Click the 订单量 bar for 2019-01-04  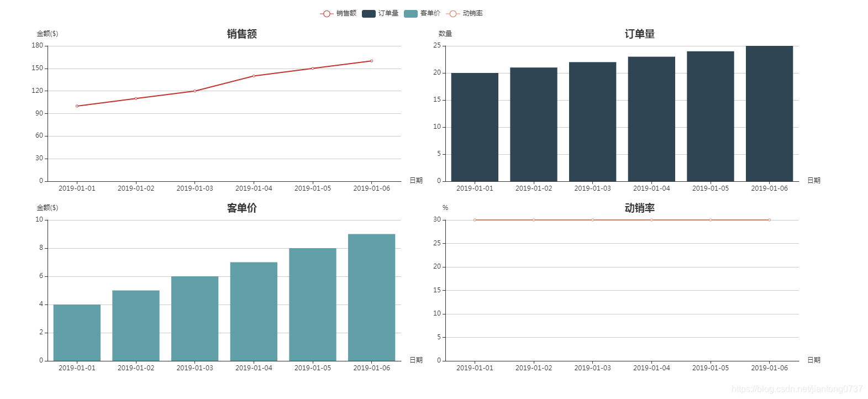[x=651, y=119]
